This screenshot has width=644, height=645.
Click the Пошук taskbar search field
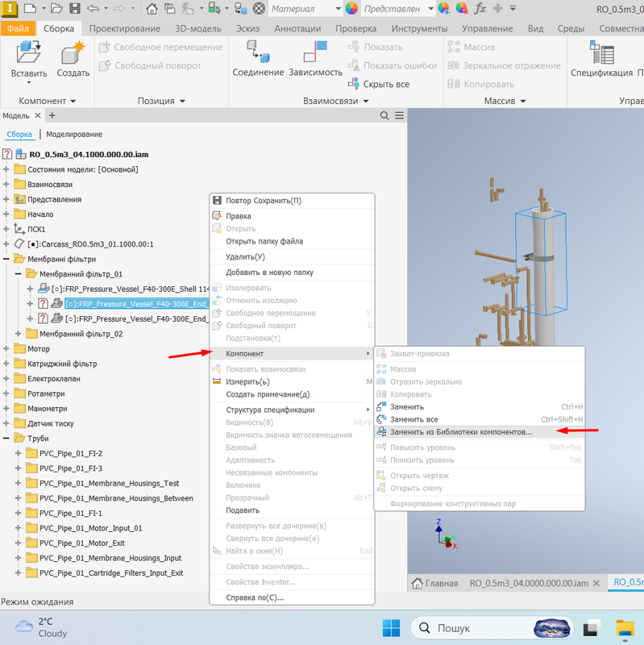click(x=492, y=628)
